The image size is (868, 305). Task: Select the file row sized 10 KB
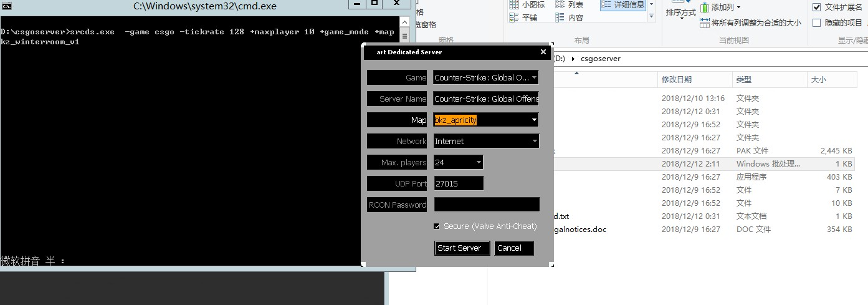pyautogui.click(x=704, y=203)
